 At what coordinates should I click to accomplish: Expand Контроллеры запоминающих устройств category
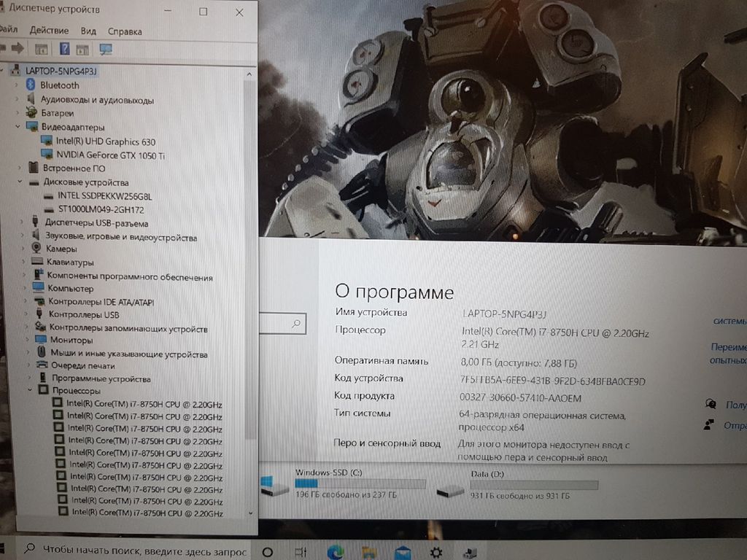27,327
